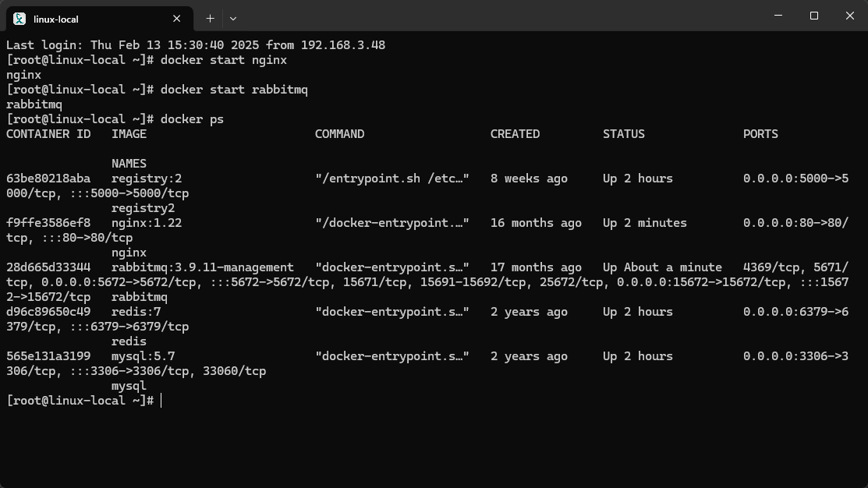Click the terminal icon in the linux-local tab
This screenshot has width=868, height=488.
(x=19, y=18)
